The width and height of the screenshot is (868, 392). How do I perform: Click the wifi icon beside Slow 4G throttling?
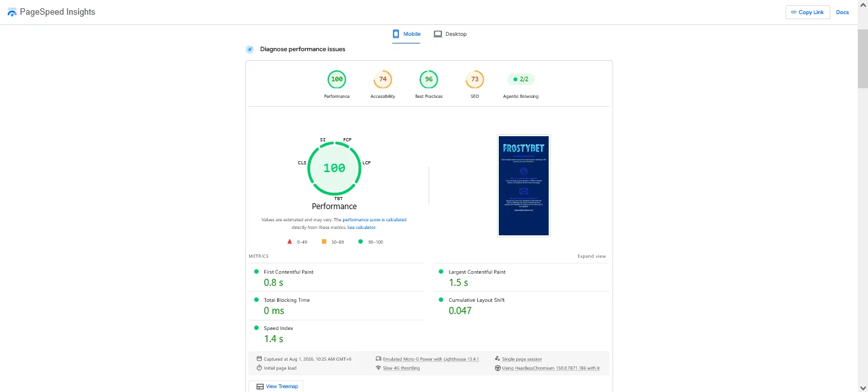(378, 368)
